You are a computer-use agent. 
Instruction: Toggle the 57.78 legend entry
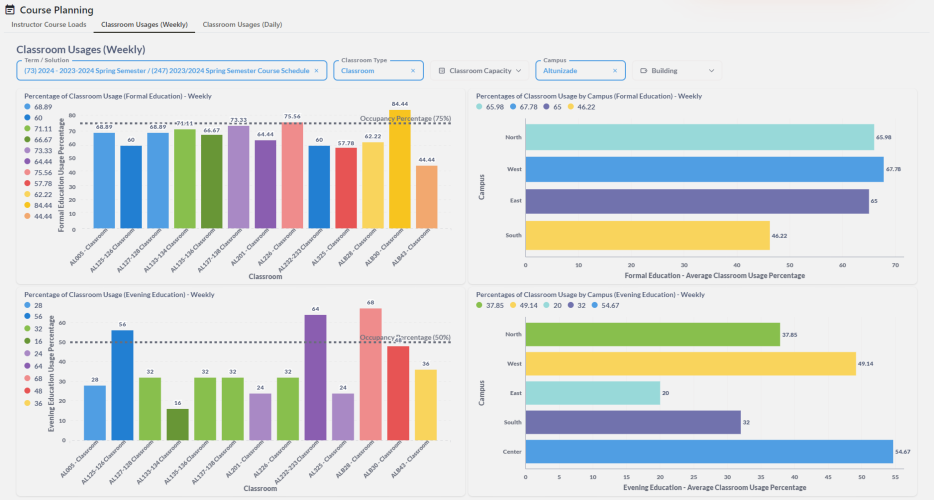(x=38, y=184)
